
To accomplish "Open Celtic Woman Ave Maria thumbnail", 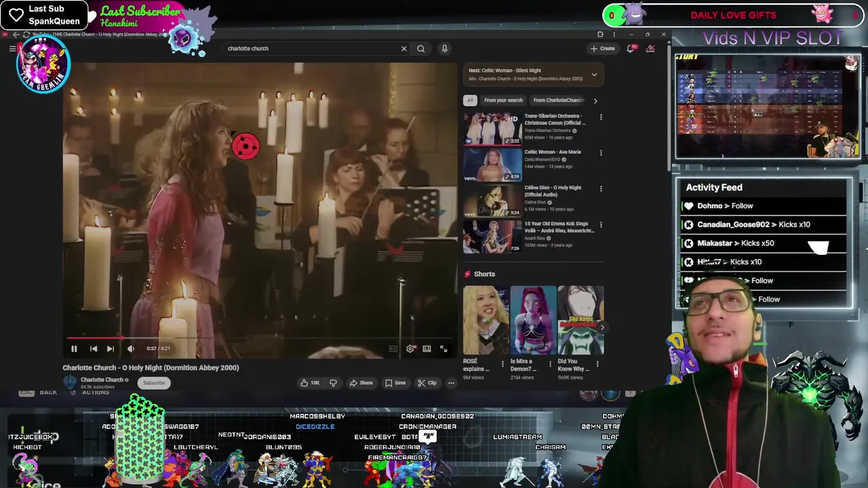I will pyautogui.click(x=492, y=165).
